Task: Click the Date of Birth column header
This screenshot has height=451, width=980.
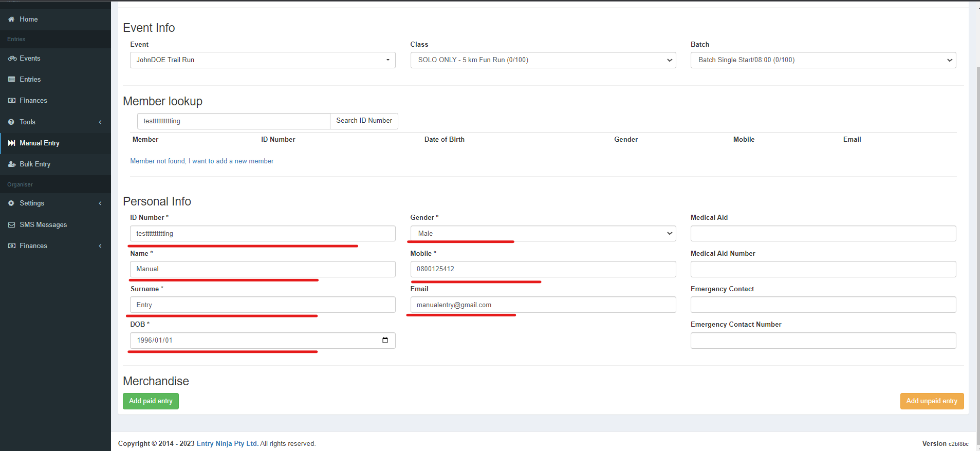Action: tap(445, 140)
